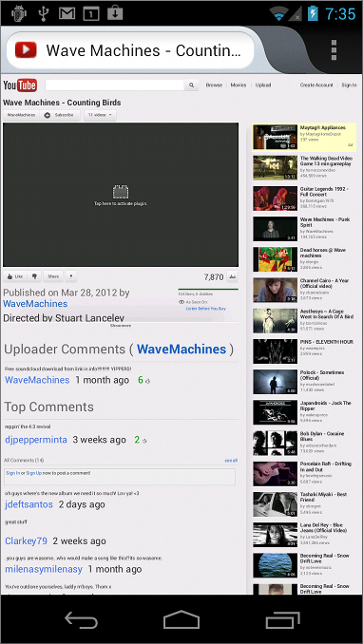Viewport: 363px width, 644px height.
Task: Tap the Android Home button
Action: tap(181, 619)
